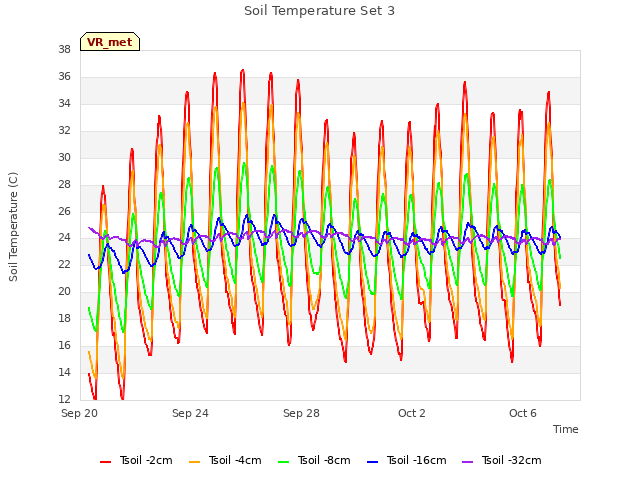Click the orange Tsoil -4cm legend swatch
The height and width of the screenshot is (480, 640).
(x=194, y=462)
